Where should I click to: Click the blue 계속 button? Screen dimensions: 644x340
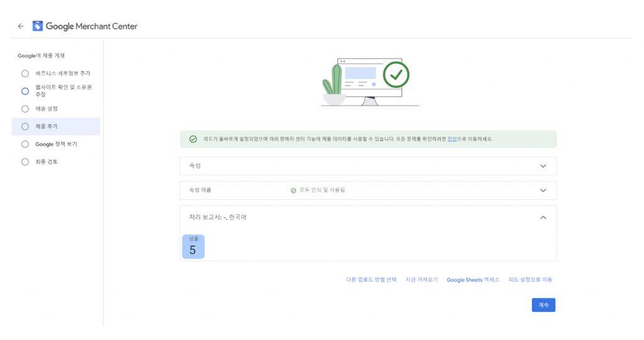point(543,305)
